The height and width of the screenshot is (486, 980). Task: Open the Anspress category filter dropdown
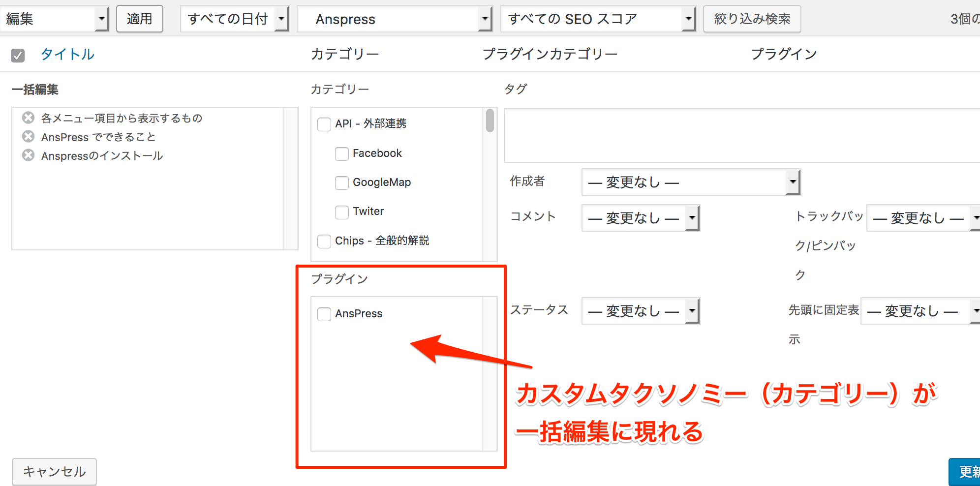coord(395,19)
